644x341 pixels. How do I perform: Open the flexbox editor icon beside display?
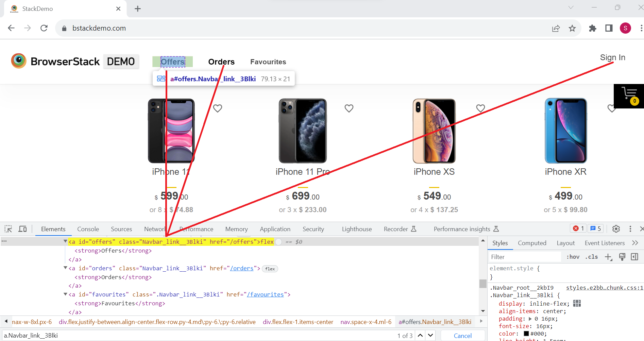tap(577, 303)
